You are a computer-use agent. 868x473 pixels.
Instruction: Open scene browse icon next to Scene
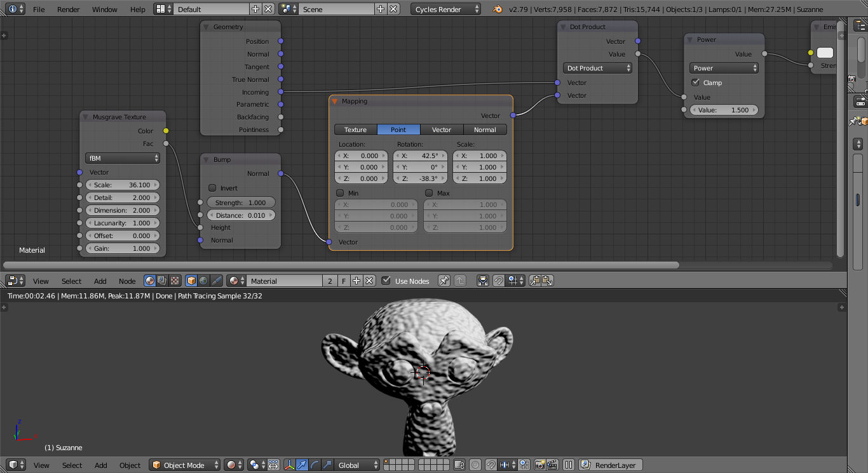pyautogui.click(x=289, y=10)
